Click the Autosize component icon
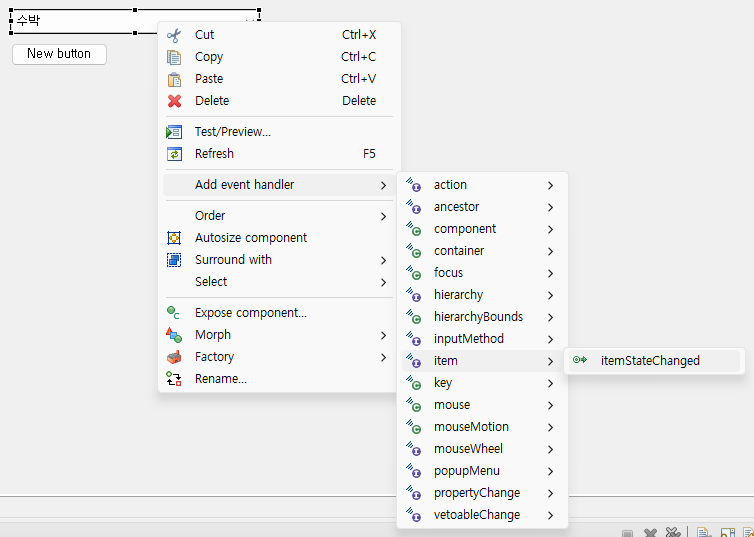754x537 pixels. click(174, 238)
